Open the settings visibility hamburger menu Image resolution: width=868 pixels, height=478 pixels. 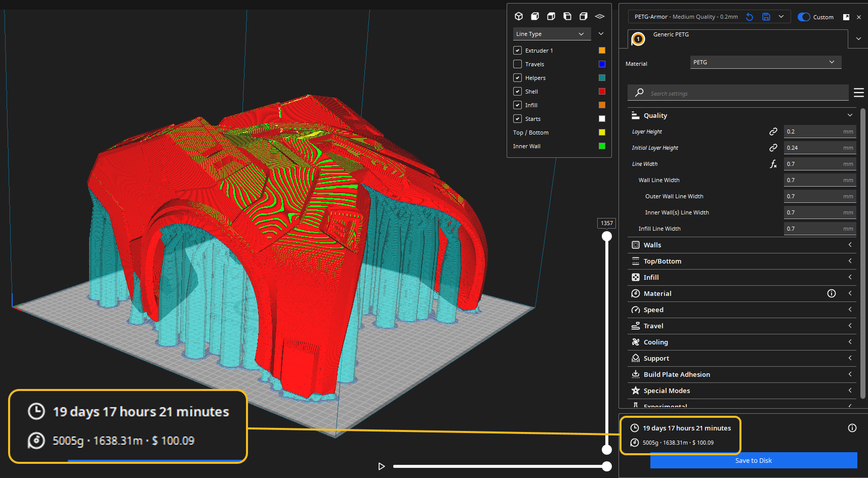(x=858, y=93)
